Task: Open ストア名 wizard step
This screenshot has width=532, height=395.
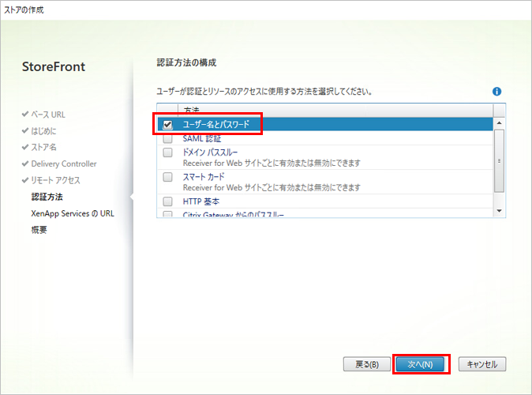Action: (43, 147)
